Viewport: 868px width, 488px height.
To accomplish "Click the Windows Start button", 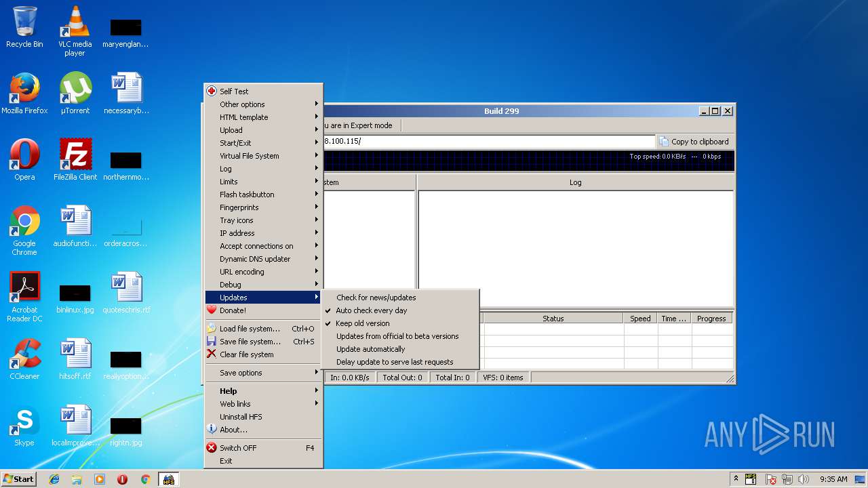I will click(x=19, y=479).
